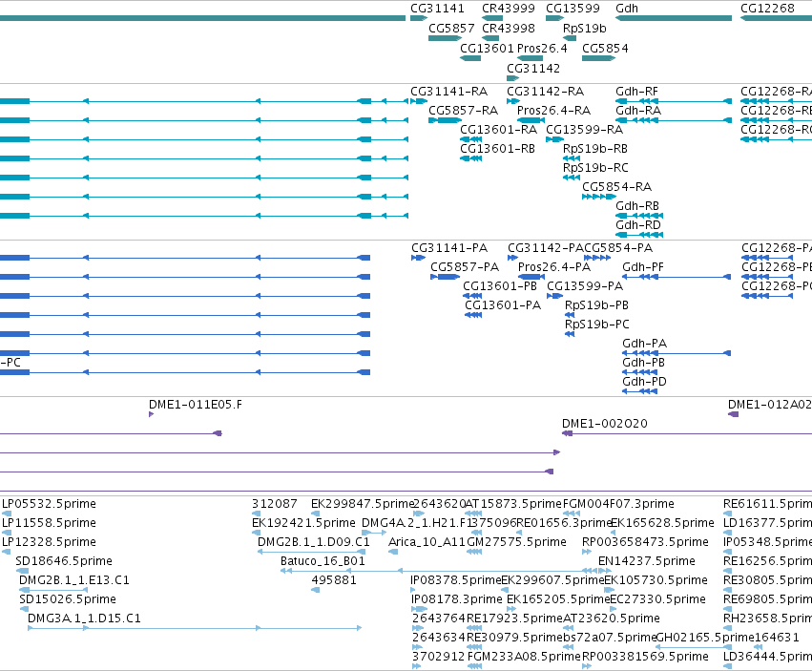Select the CG5857-PA protein label

pyautogui.click(x=465, y=267)
